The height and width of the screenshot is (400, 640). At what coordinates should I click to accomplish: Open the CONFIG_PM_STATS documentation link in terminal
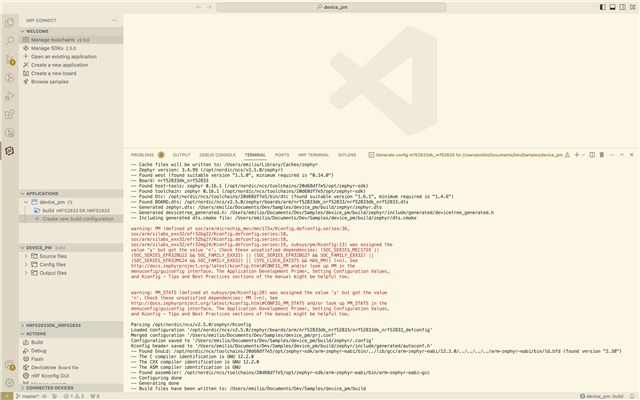coord(218,303)
